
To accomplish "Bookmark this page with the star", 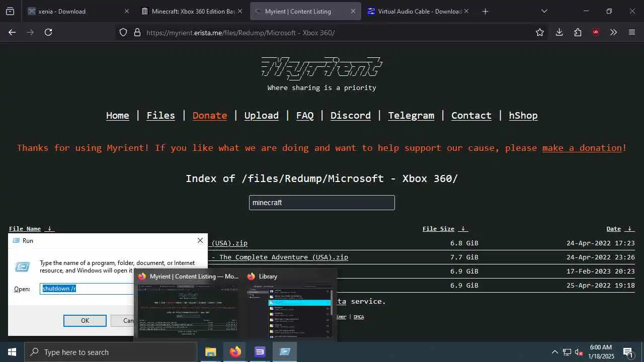I will [x=540, y=32].
